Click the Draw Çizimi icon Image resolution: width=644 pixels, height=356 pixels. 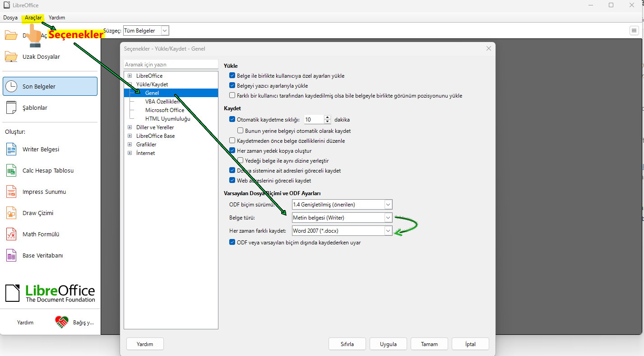pos(11,213)
